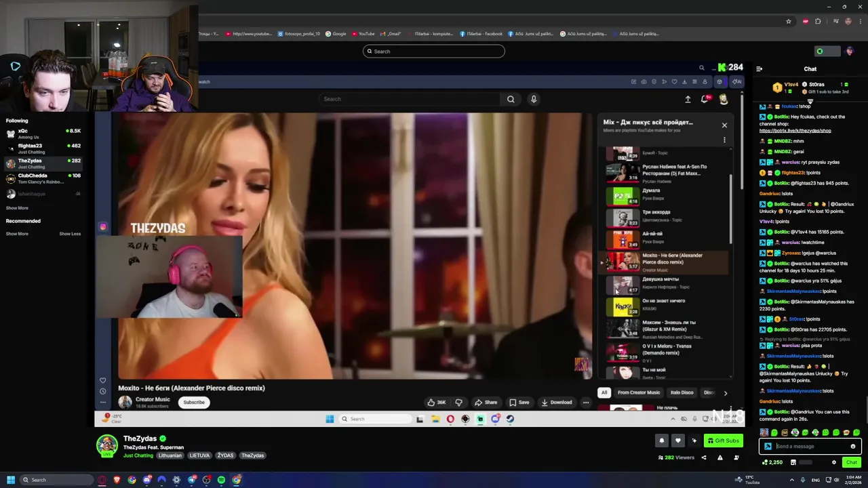868x488 pixels.
Task: Open the emote picker in message box
Action: point(852,447)
